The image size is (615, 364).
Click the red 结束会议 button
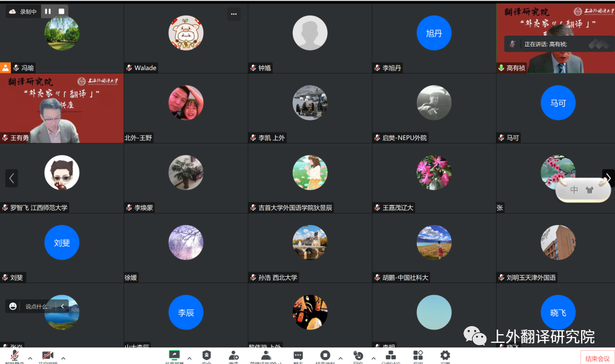[x=597, y=358]
